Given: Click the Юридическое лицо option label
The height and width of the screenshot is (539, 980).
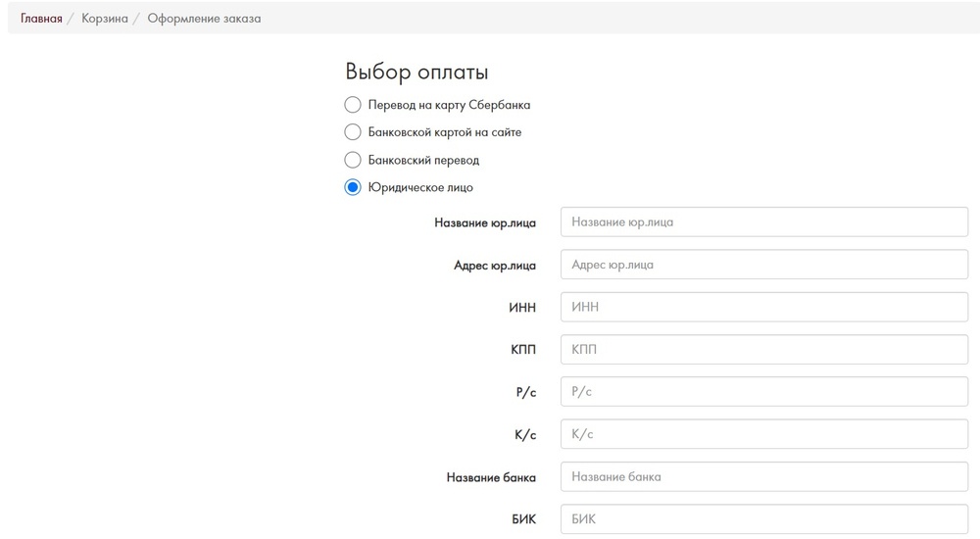Looking at the screenshot, I should pos(420,187).
